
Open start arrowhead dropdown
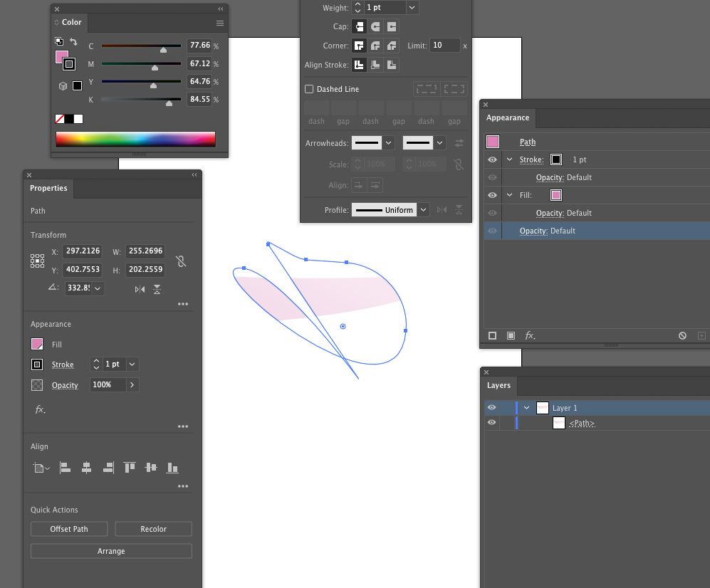click(x=389, y=143)
